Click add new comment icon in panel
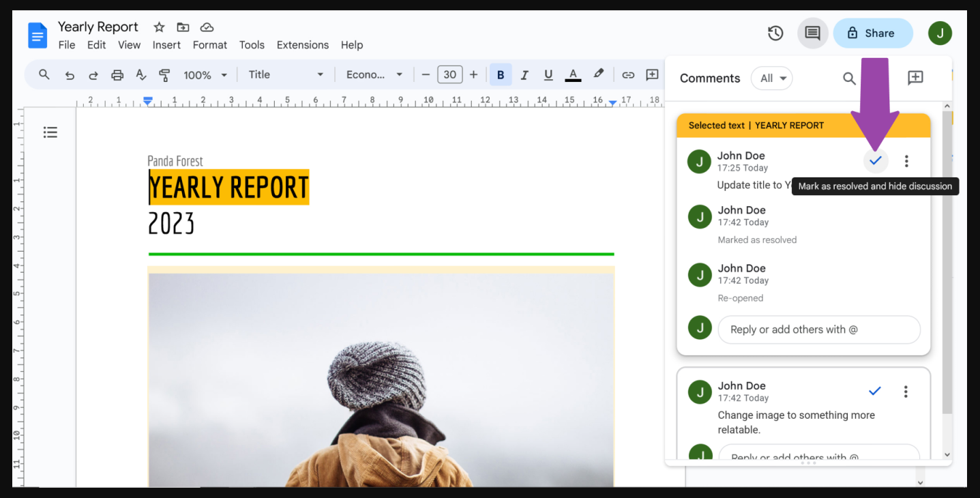 pyautogui.click(x=915, y=78)
